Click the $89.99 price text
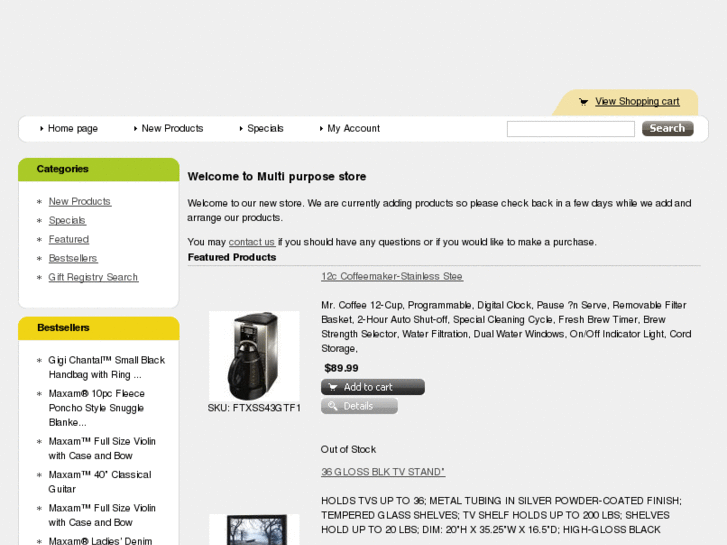 pyautogui.click(x=341, y=368)
